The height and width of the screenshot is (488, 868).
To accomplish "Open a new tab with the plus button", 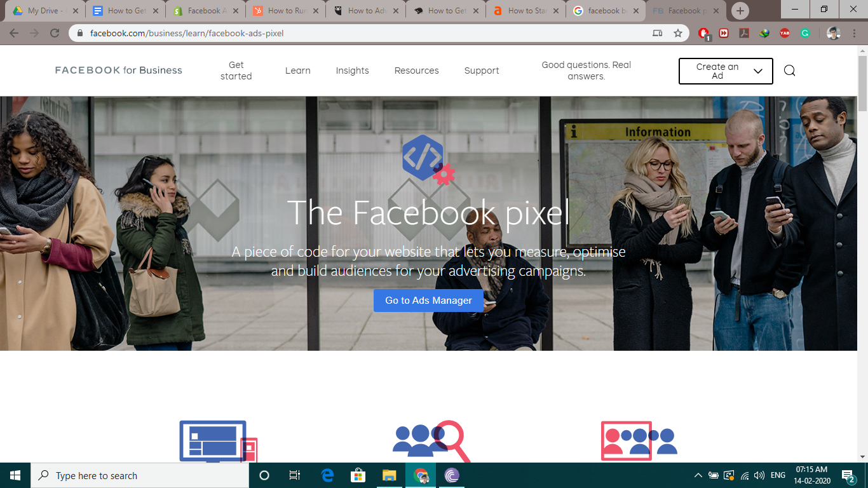I will (x=740, y=11).
